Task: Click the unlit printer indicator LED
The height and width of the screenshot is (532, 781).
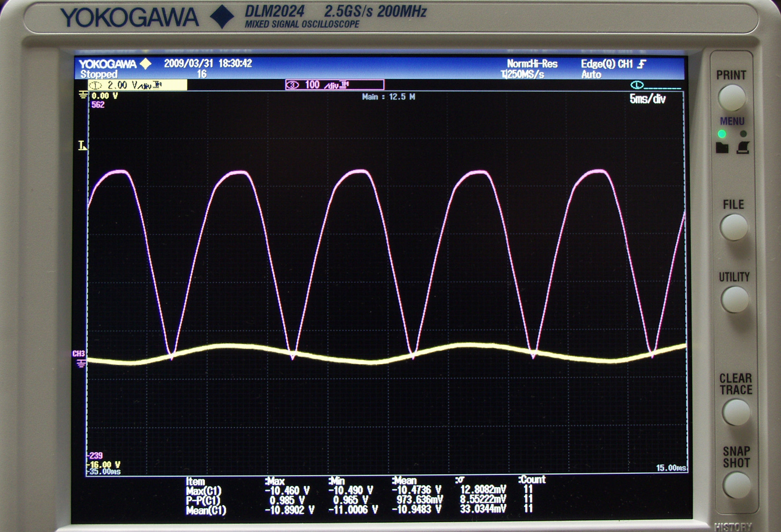Action: pyautogui.click(x=743, y=134)
